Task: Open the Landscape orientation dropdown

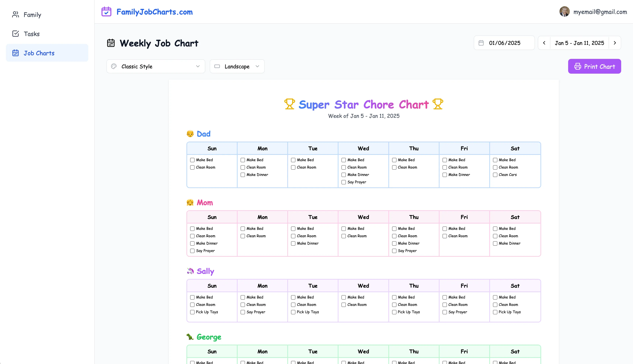Action: pos(237,66)
